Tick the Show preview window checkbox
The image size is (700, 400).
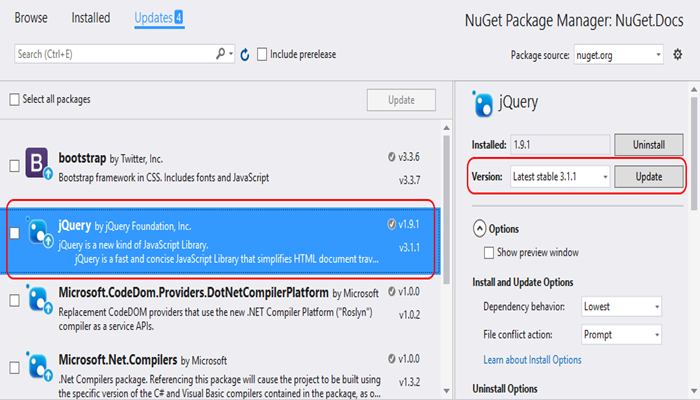point(489,252)
